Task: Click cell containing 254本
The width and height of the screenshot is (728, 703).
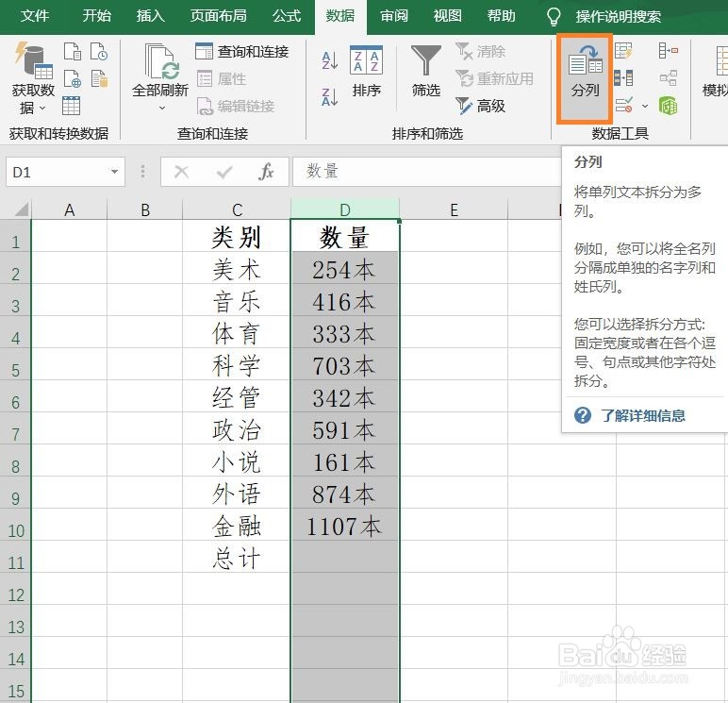Action: [x=344, y=269]
